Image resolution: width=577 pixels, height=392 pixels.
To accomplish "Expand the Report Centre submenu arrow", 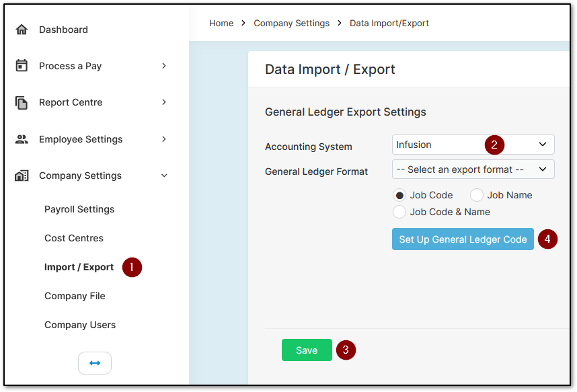I will pos(164,102).
